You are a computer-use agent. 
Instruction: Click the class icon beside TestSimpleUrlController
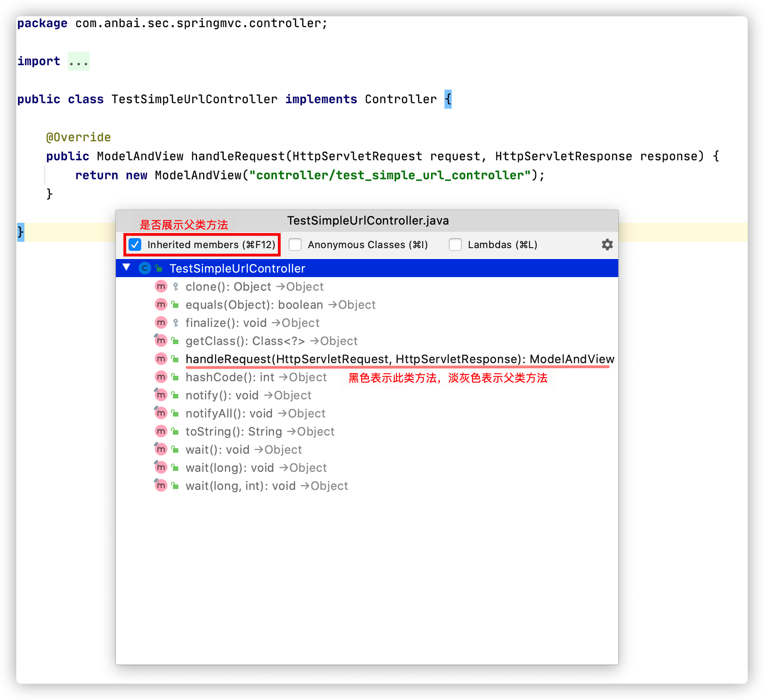(144, 268)
